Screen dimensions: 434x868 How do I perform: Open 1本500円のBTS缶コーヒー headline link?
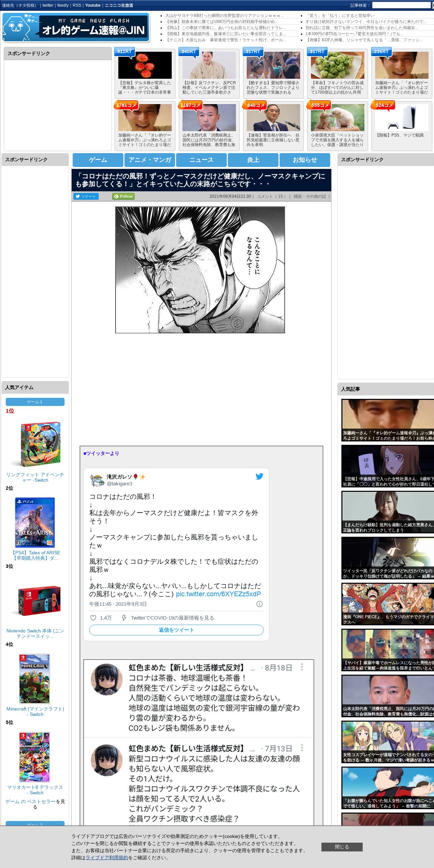click(355, 34)
